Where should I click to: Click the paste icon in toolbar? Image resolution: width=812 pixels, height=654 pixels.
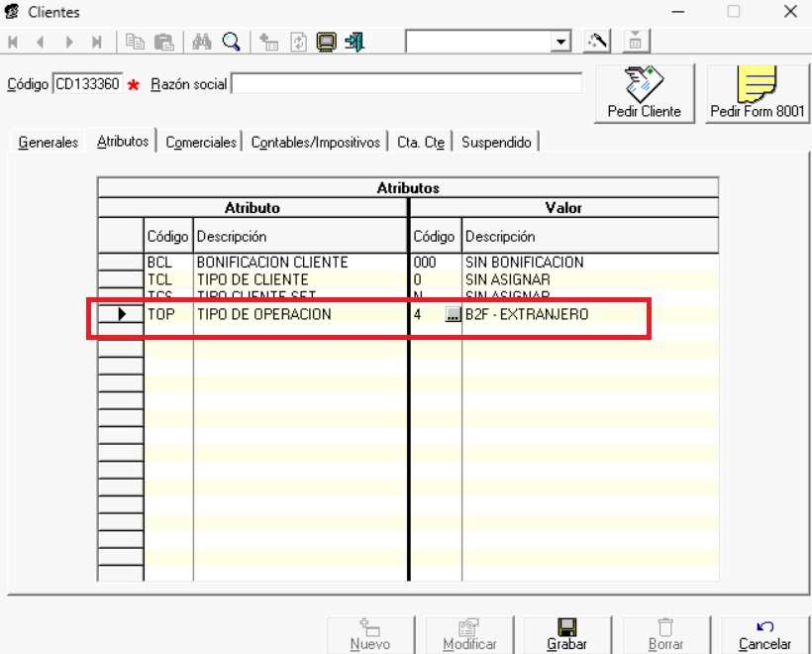tap(163, 42)
